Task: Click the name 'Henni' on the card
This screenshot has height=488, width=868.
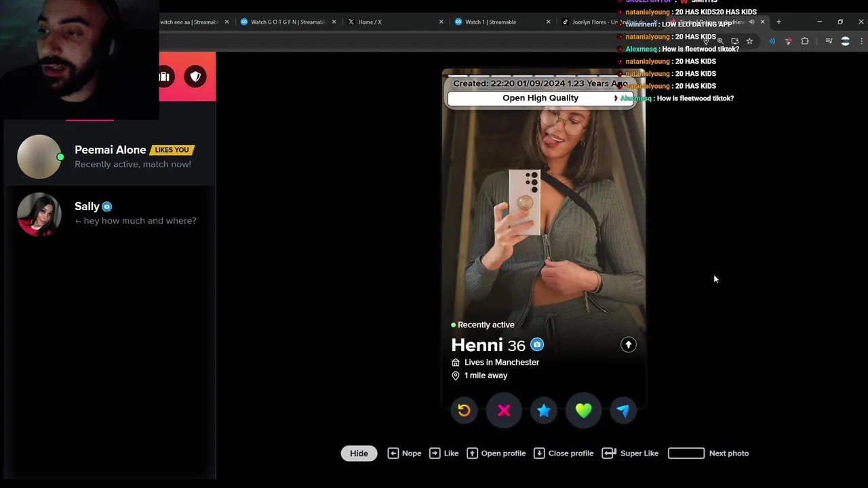Action: coord(477,345)
